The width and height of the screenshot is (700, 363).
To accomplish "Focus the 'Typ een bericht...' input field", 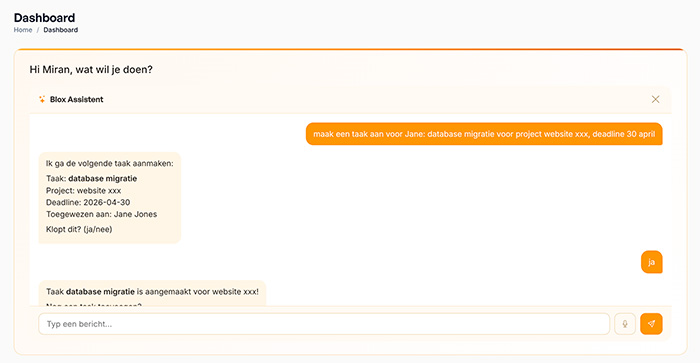I will coord(324,324).
